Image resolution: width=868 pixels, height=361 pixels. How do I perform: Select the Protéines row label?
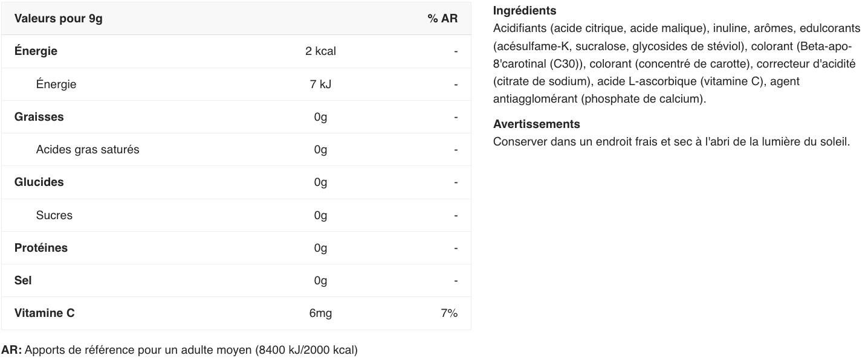(41, 248)
